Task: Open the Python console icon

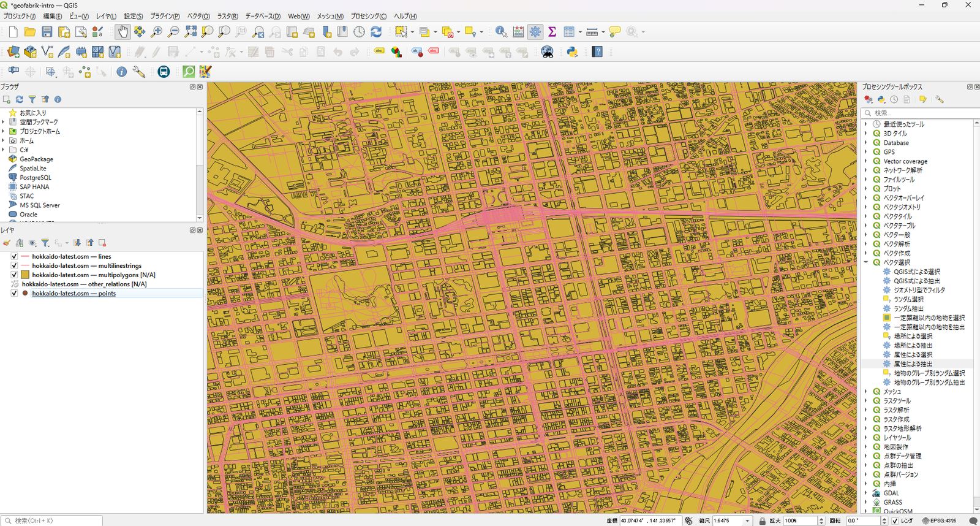Action: tap(572, 52)
